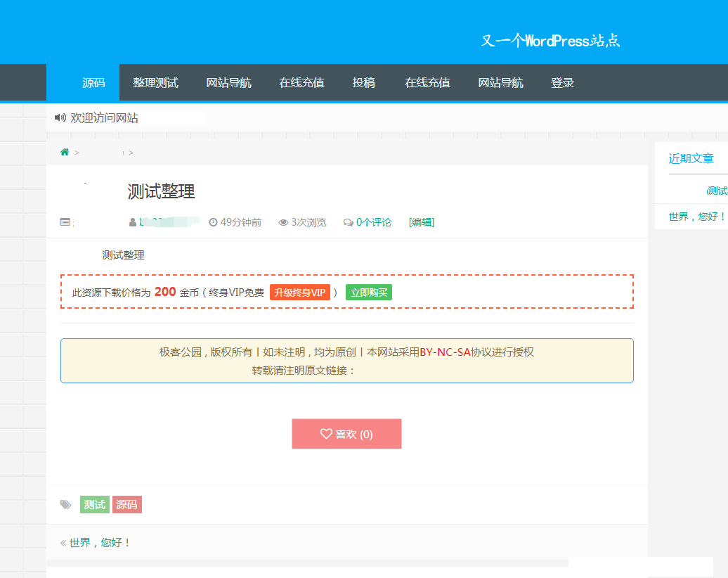Click the heart icon inside the like button
Image resolution: width=728 pixels, height=578 pixels.
click(x=325, y=434)
